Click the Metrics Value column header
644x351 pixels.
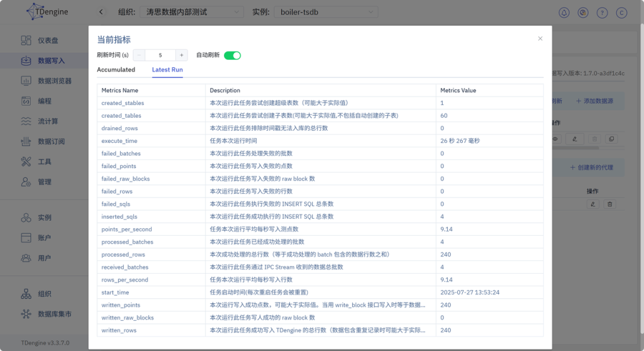(458, 91)
